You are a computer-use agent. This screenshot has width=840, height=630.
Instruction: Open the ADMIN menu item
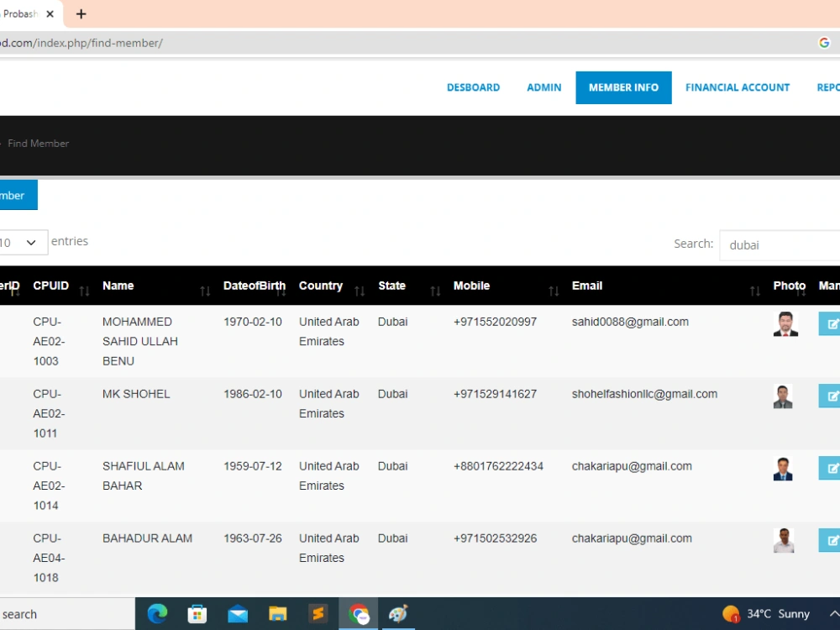tap(543, 87)
